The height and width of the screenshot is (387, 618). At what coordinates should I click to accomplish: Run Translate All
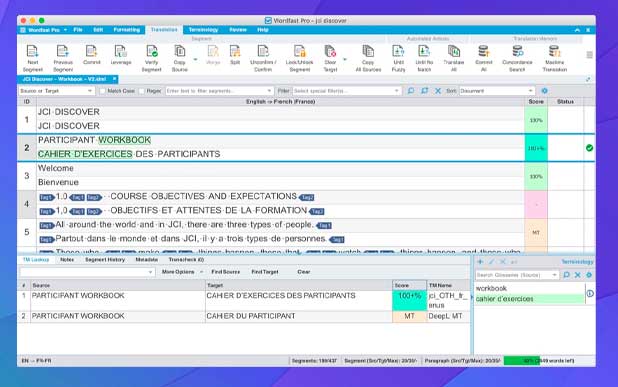click(x=454, y=58)
